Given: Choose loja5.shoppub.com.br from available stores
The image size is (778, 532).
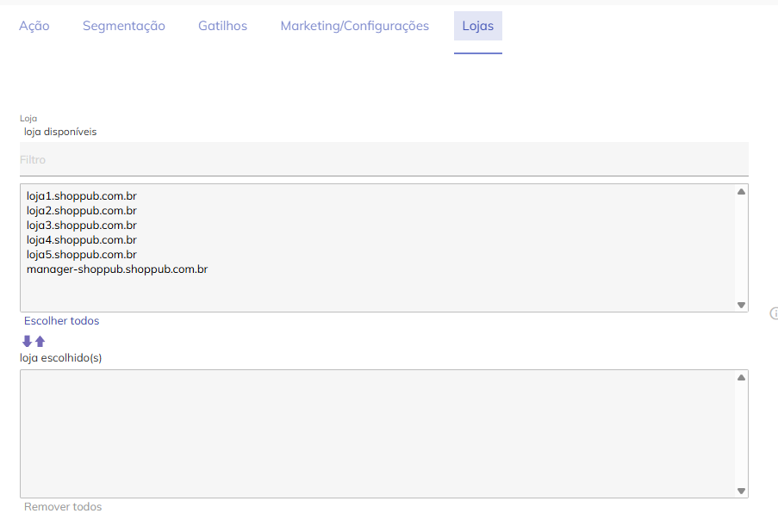Looking at the screenshot, I should tap(82, 255).
